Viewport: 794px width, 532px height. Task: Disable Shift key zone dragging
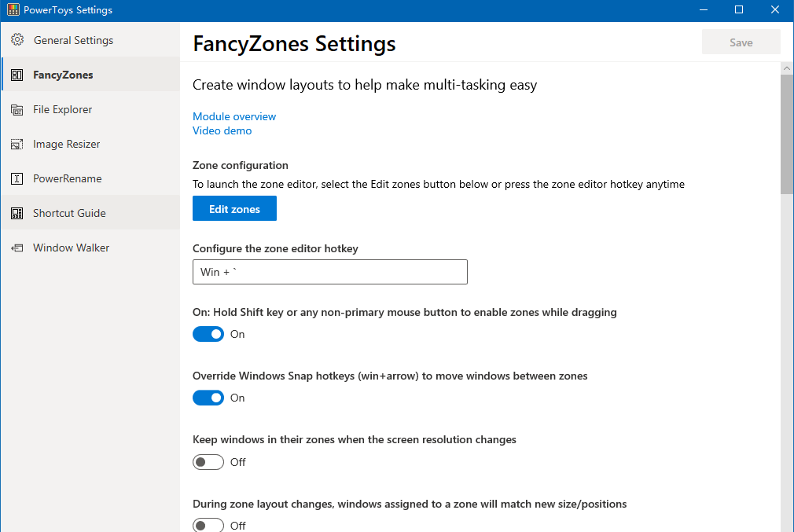click(208, 334)
